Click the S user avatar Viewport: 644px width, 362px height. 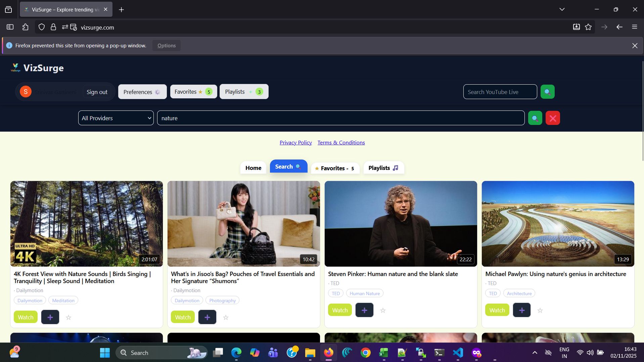[x=26, y=92]
